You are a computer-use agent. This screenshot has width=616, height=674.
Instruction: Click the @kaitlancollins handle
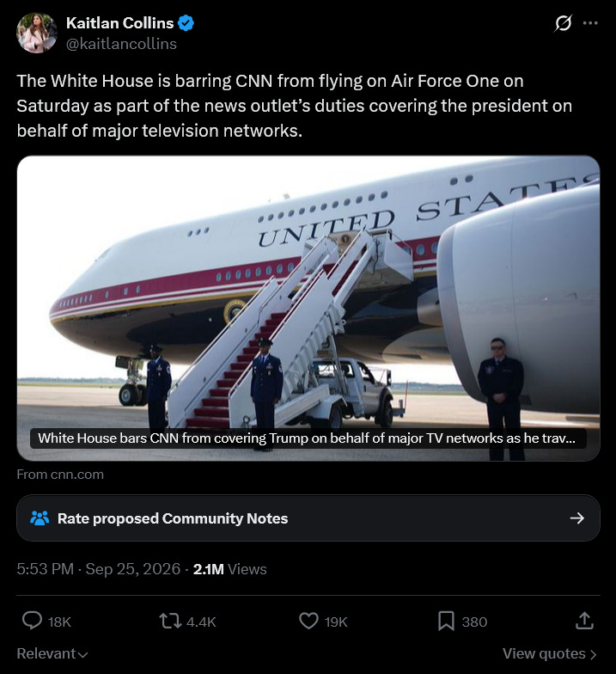[x=121, y=44]
